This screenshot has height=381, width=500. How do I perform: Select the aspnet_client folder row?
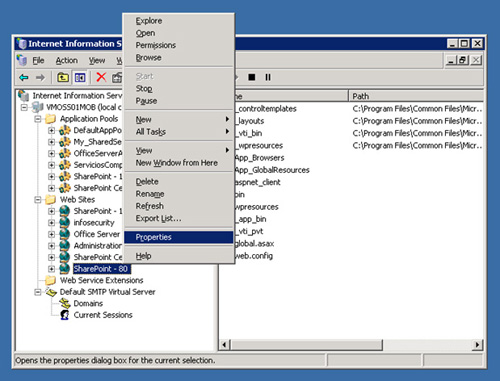point(257,182)
